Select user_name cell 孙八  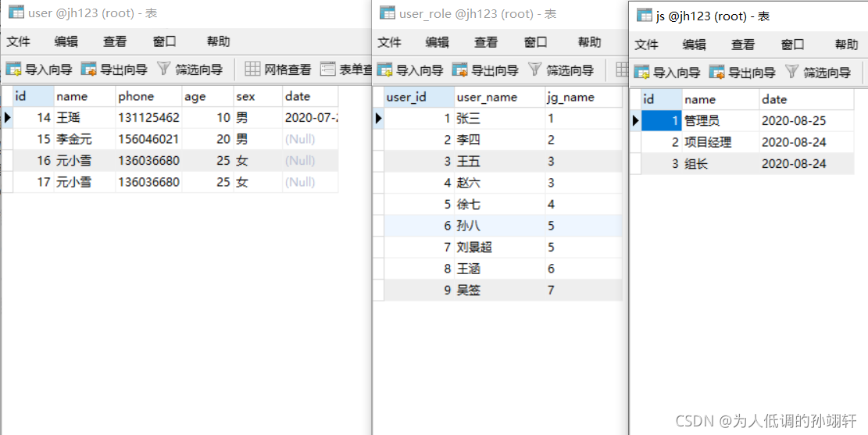pos(500,226)
